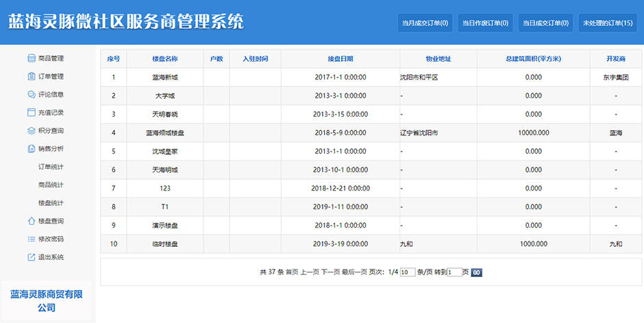Screen dimensions: 644x323
Task: Click 东宇集团 developer cell
Action: tap(616, 77)
